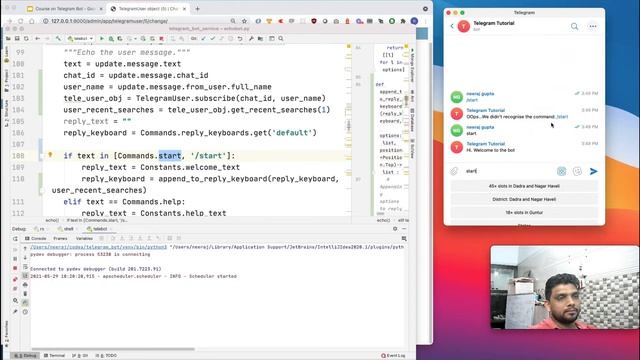Open the Debug tool window button at bottom
Image resolution: width=640 pixels, height=360 pixels.
point(26,356)
